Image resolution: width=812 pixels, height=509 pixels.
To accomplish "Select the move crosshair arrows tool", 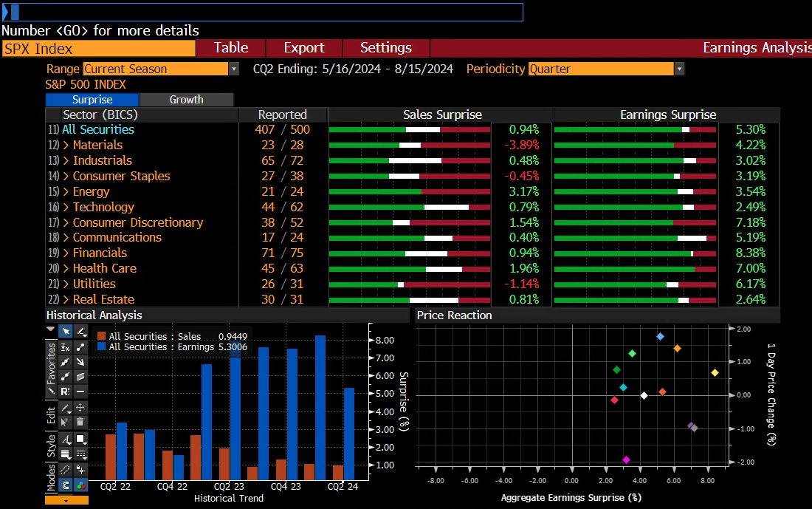I will point(80,407).
